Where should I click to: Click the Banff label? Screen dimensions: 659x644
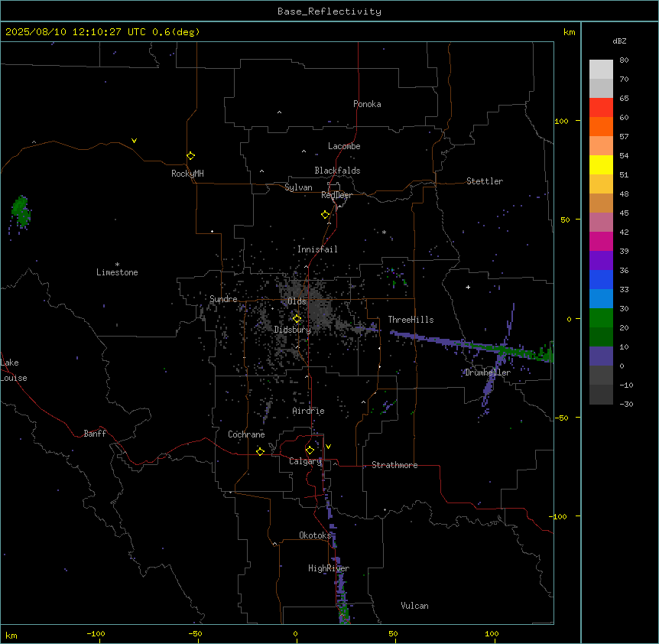(x=95, y=434)
